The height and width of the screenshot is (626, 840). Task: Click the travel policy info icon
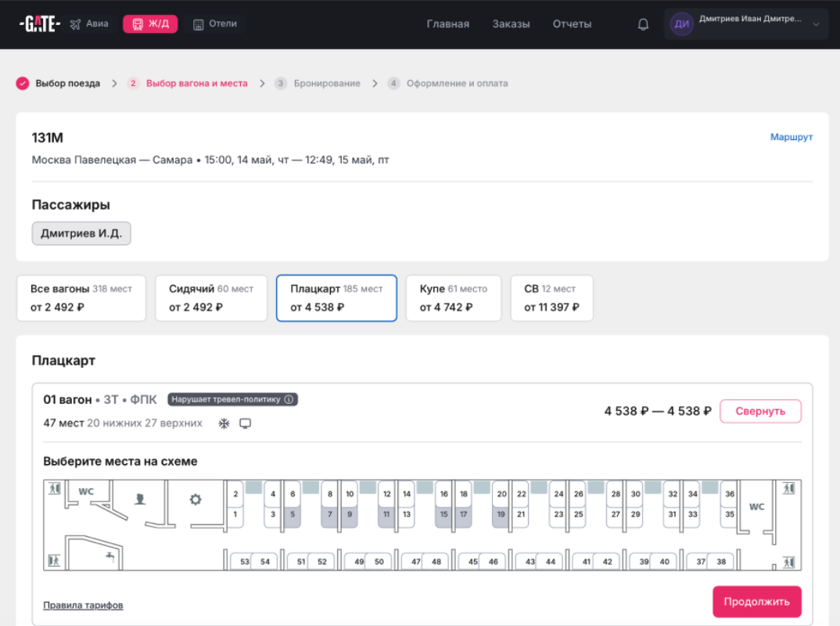coord(289,399)
